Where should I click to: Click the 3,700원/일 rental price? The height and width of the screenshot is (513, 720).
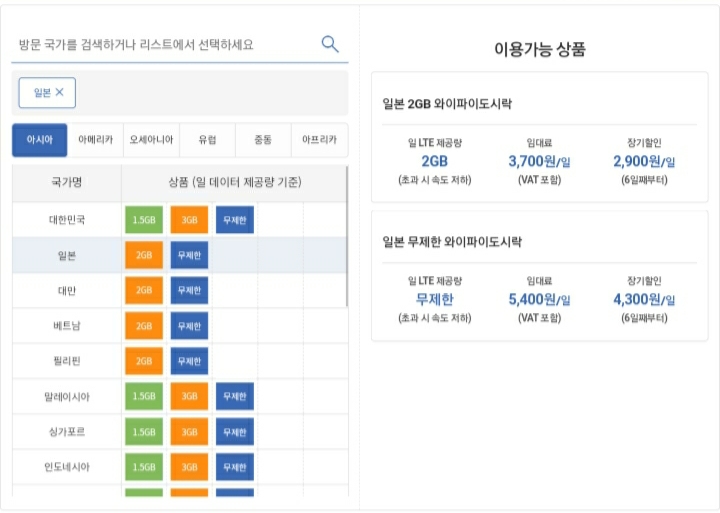[x=540, y=161]
